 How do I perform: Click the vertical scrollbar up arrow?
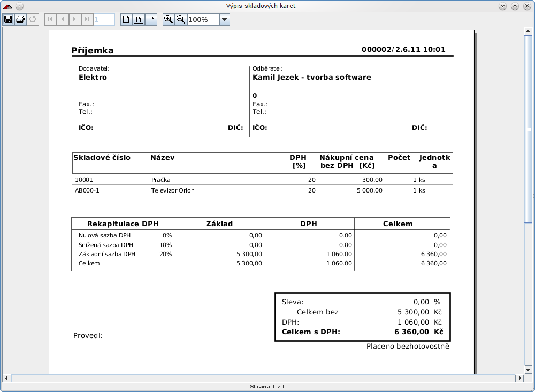pyautogui.click(x=528, y=31)
